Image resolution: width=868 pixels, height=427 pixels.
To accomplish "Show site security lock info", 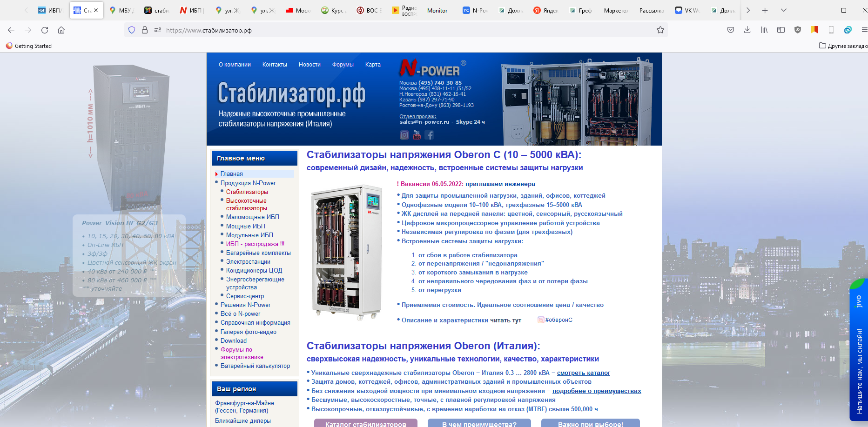I will [145, 30].
